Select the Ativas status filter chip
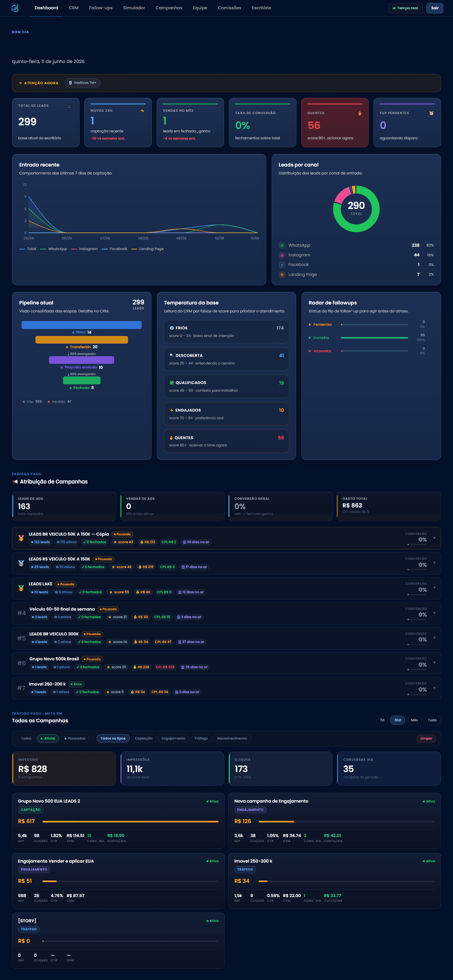 pyautogui.click(x=48, y=739)
